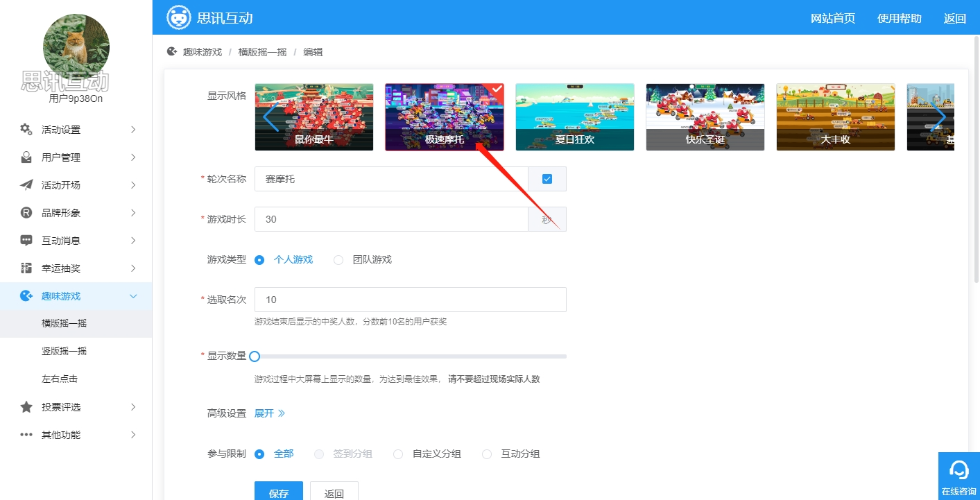Viewport: 980px width, 500px height.
Task: Collapse the 趣味游戏 menu chevron
Action: [x=133, y=296]
